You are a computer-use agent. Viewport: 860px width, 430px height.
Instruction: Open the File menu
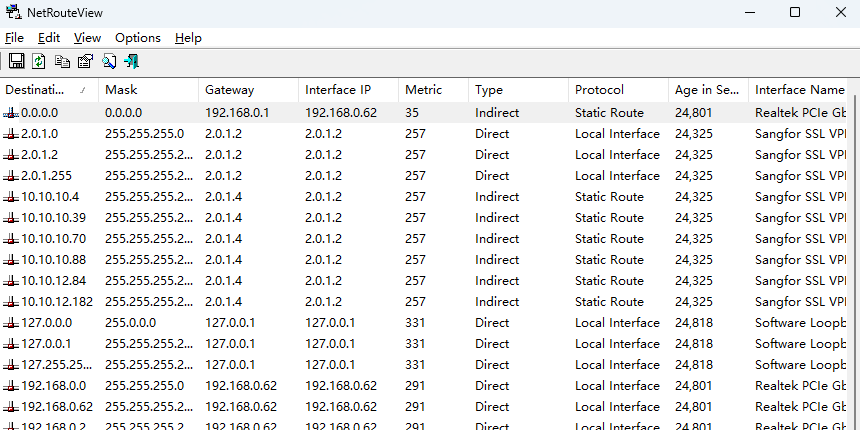[14, 38]
